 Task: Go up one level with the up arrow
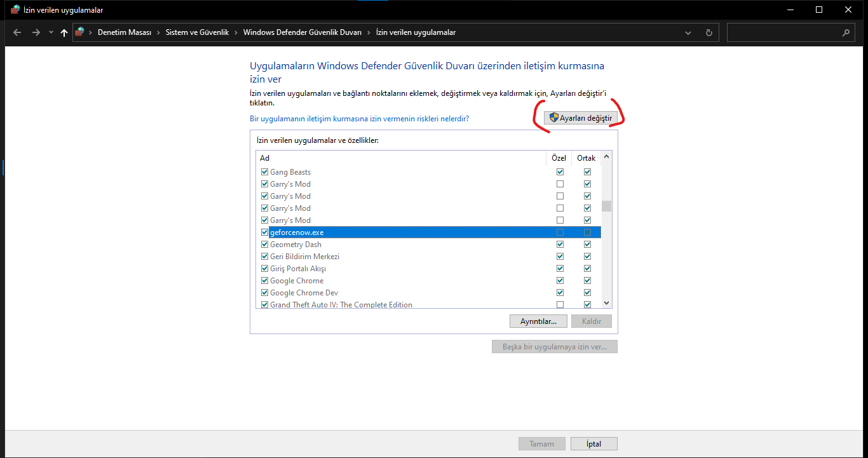pos(64,32)
